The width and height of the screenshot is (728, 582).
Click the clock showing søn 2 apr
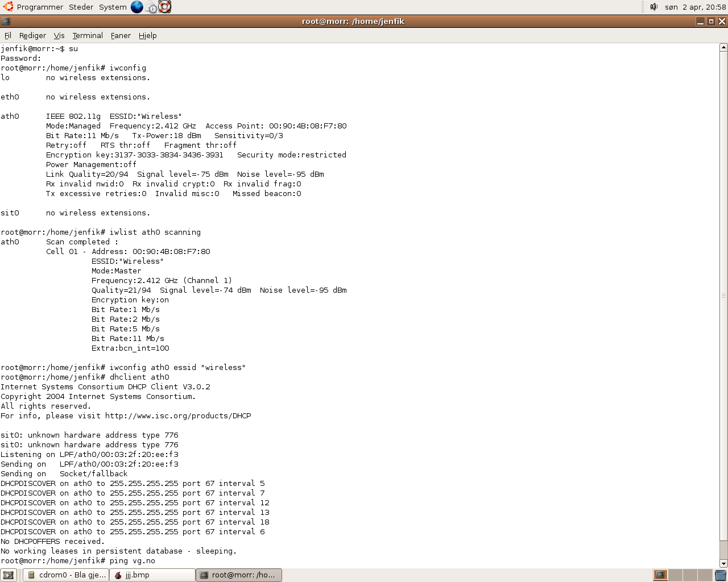click(695, 7)
